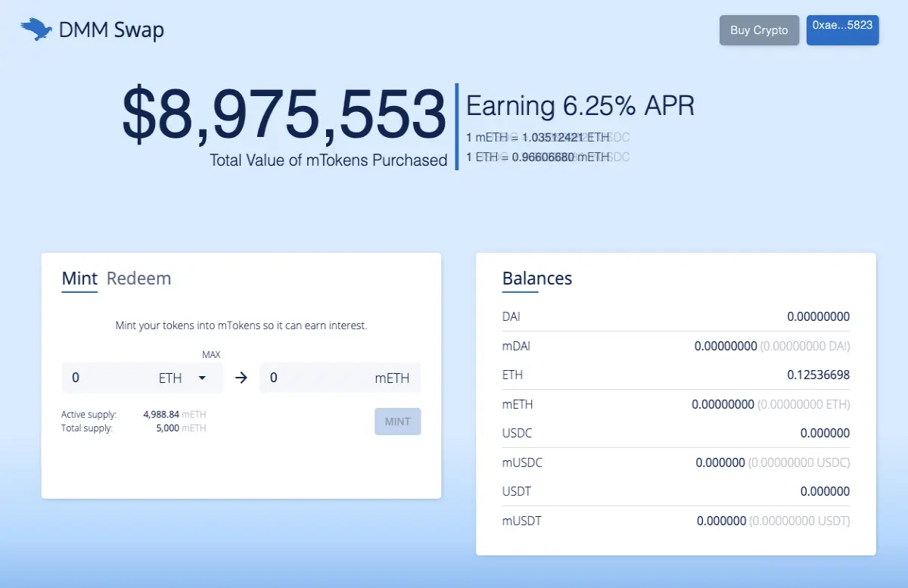This screenshot has height=588, width=908.
Task: Click the Active supply value 4,988.84
Action: [x=160, y=415]
